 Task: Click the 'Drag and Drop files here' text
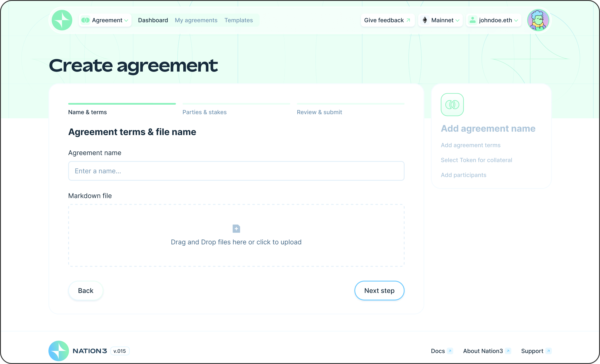point(236,242)
